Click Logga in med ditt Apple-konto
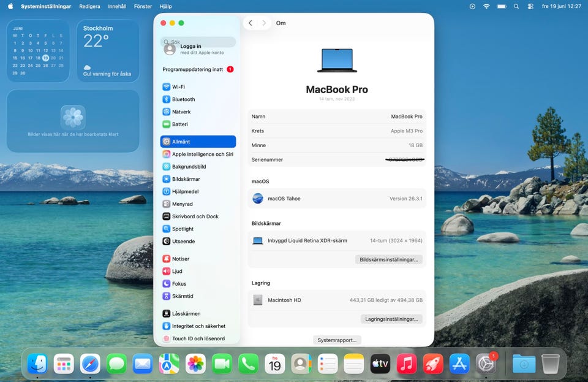Viewport: 588px width, 382px height. pyautogui.click(x=198, y=49)
